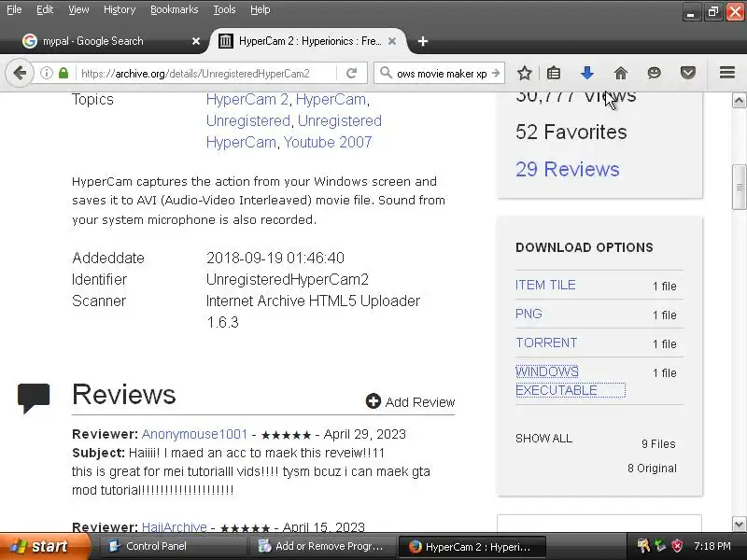Click the Add Review link text
Image resolution: width=747 pixels, height=560 pixels.
tap(419, 402)
